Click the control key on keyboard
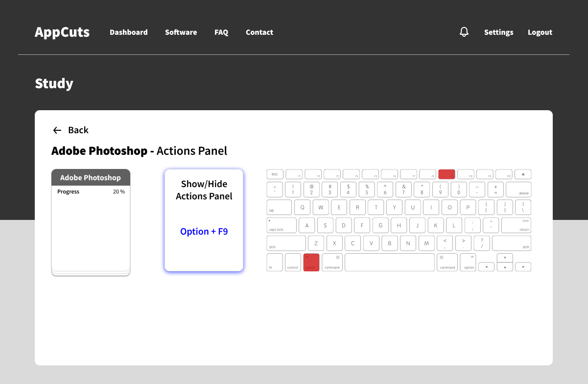 (293, 262)
